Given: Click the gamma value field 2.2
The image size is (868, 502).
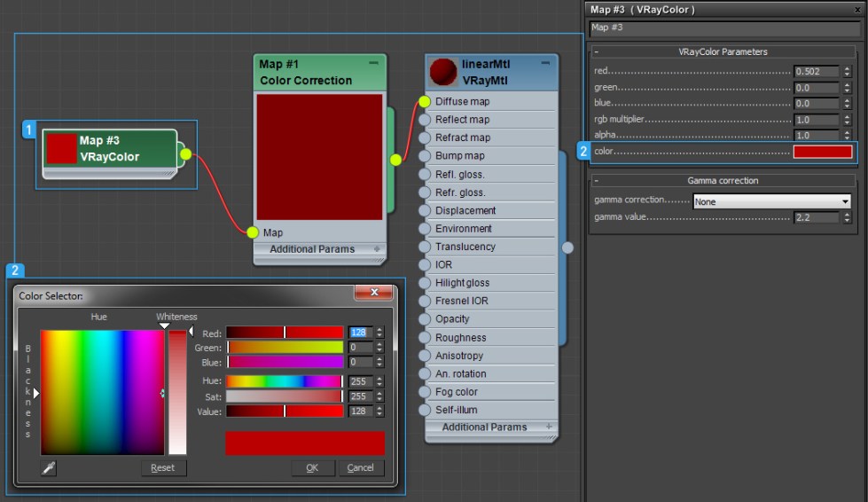Looking at the screenshot, I should (817, 217).
